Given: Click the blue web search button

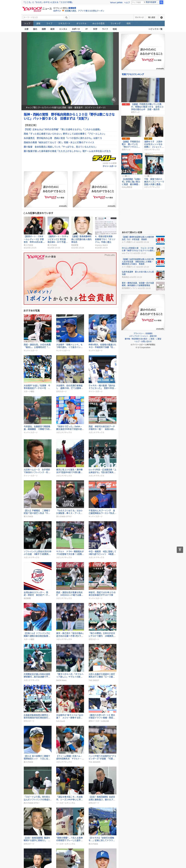Looking at the screenshot, I should tap(161, 2).
